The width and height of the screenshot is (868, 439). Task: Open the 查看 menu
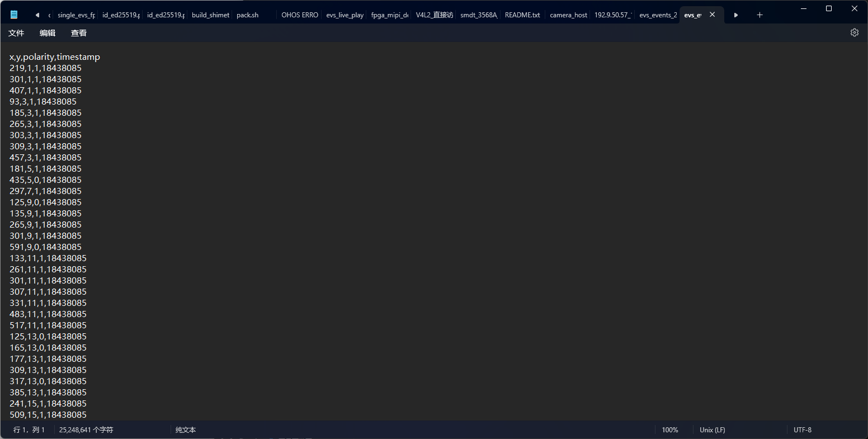point(79,33)
